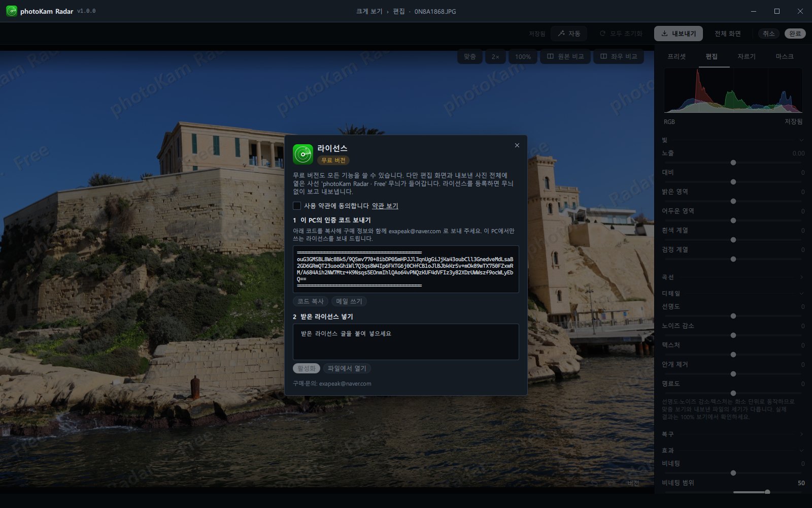Image resolution: width=812 pixels, height=508 pixels.
Task: Click the 선명도 slider handle
Action: [x=733, y=316]
